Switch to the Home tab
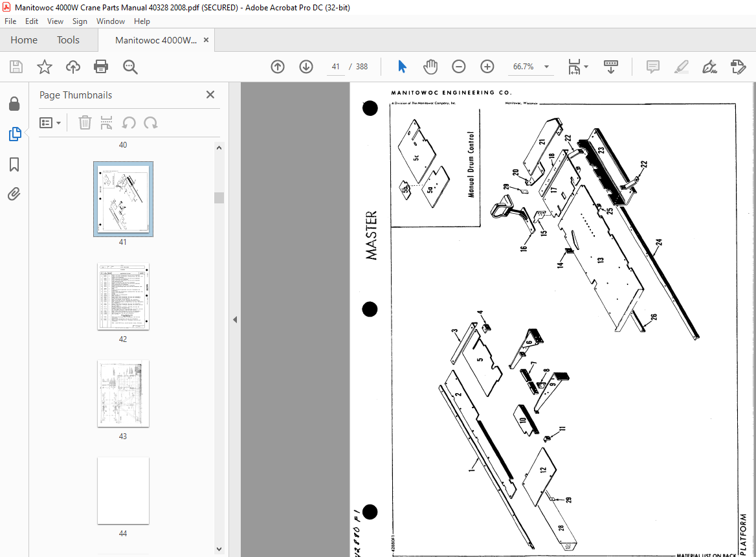 click(23, 40)
